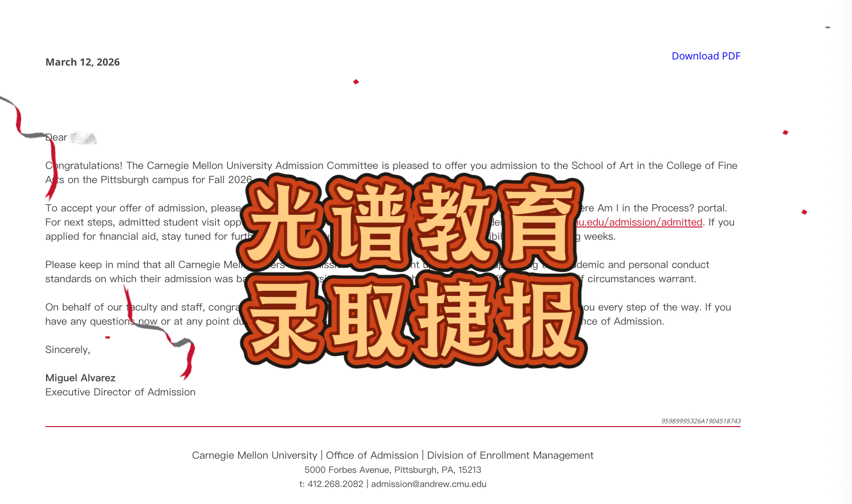Click the Download PDF link
Screen dimensions: 852x504
point(706,56)
